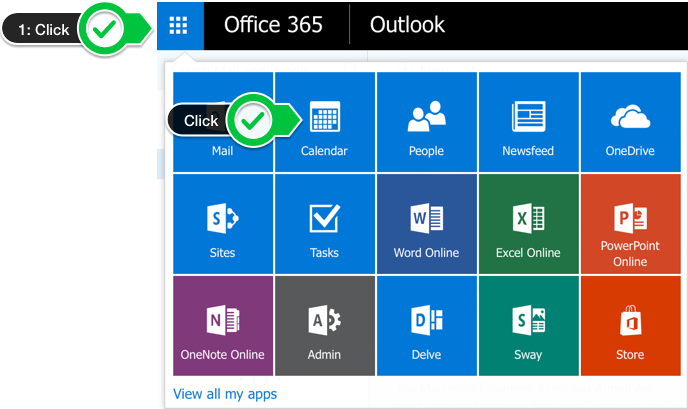Screen dimensions: 688x409
Task: Open the Mail tile
Action: [x=223, y=122]
